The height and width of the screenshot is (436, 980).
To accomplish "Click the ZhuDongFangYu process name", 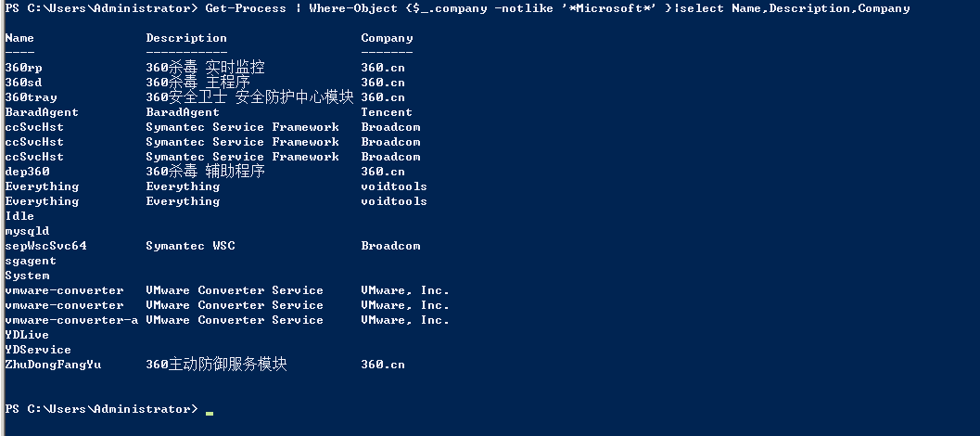I will pos(53,365).
